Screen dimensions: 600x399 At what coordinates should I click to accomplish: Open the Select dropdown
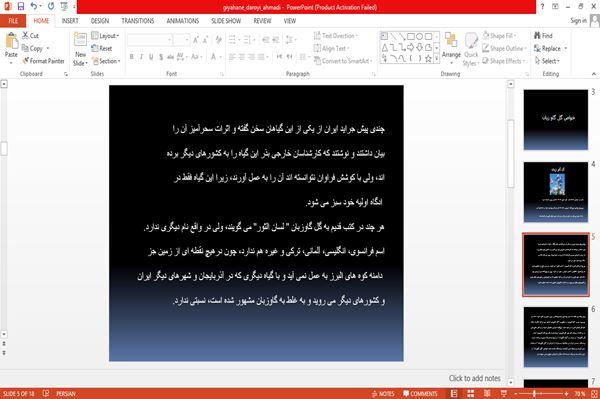(547, 61)
